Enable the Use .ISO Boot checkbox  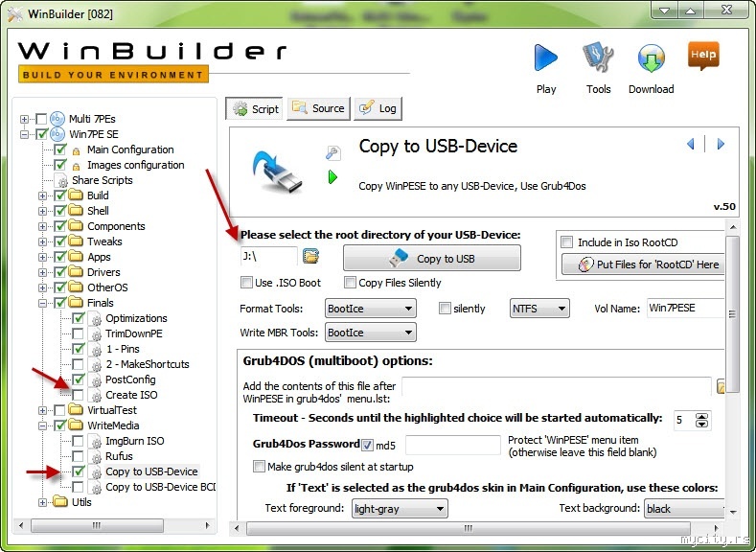pyautogui.click(x=246, y=283)
